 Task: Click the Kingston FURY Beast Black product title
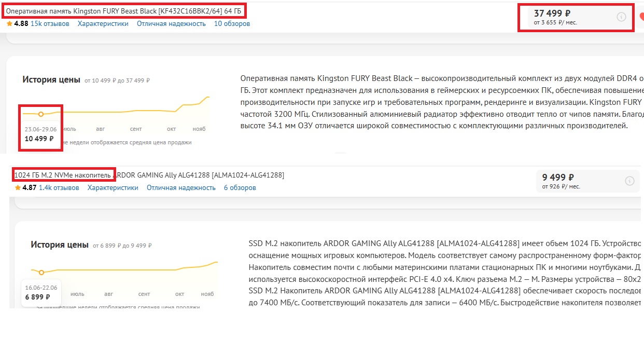pos(124,10)
